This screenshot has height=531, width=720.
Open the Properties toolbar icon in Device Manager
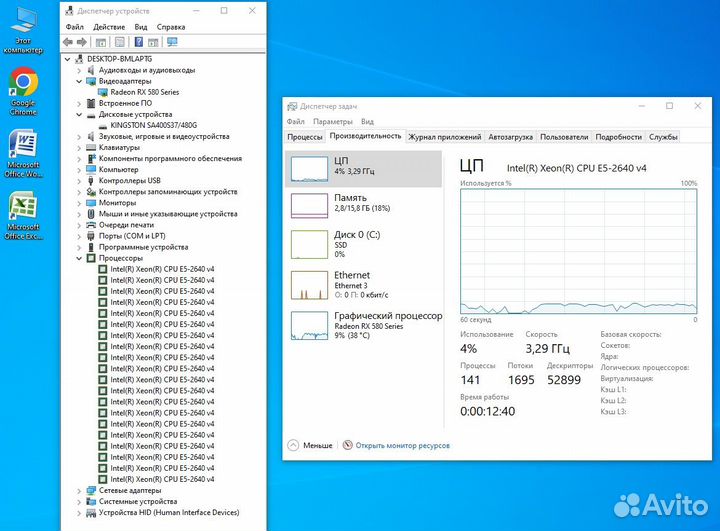(x=120, y=42)
